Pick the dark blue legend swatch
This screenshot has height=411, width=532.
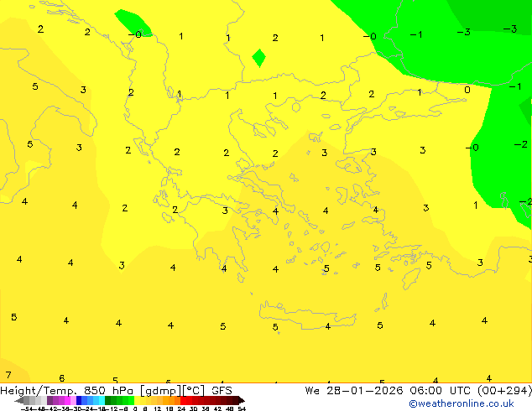tap(79, 400)
